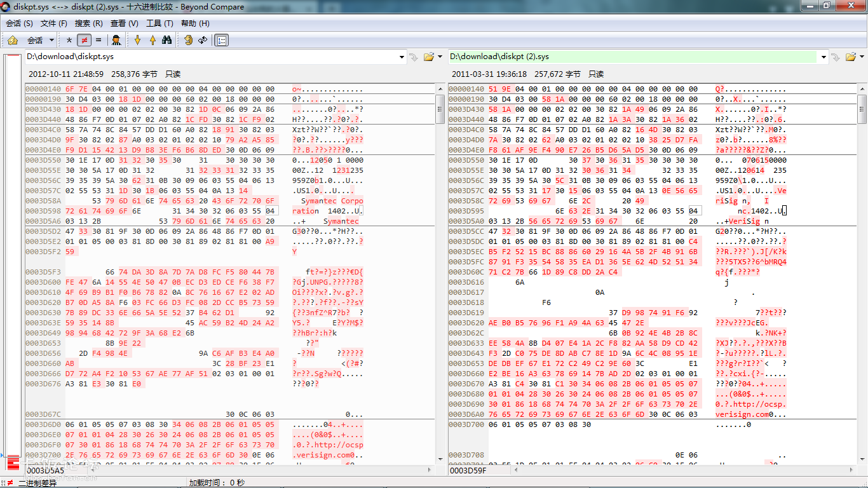Viewport: 868px width, 488px height.
Task: Open the 搜索 (R) menu
Action: [89, 24]
